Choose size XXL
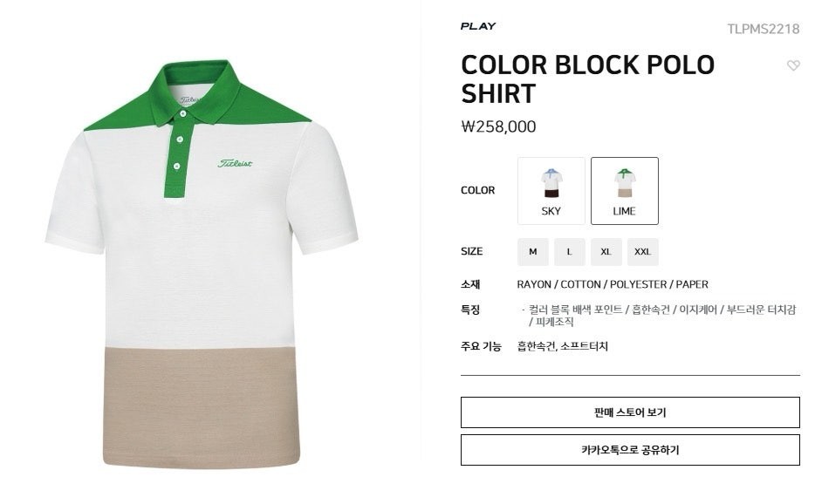Image resolution: width=815 pixels, height=504 pixels. (x=642, y=251)
